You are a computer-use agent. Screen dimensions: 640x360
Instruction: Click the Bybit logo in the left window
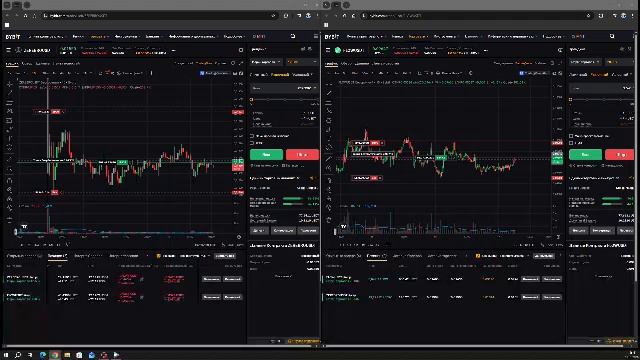tap(13, 37)
